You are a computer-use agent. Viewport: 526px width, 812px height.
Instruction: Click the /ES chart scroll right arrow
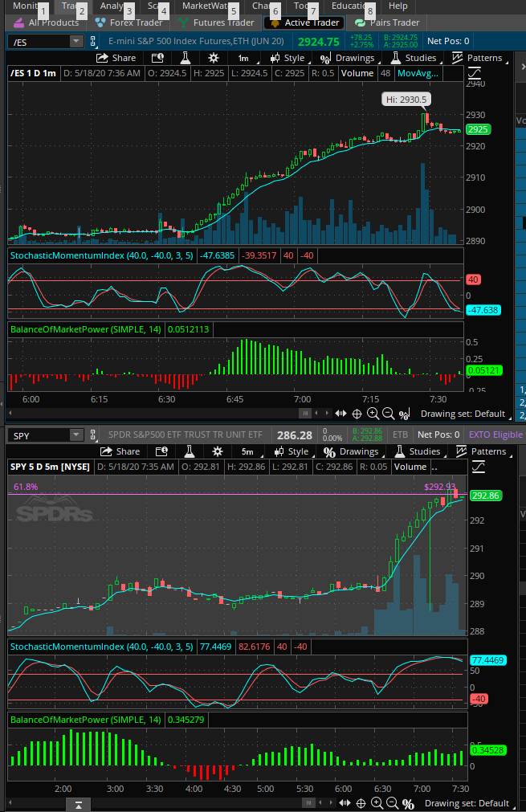tap(327, 414)
